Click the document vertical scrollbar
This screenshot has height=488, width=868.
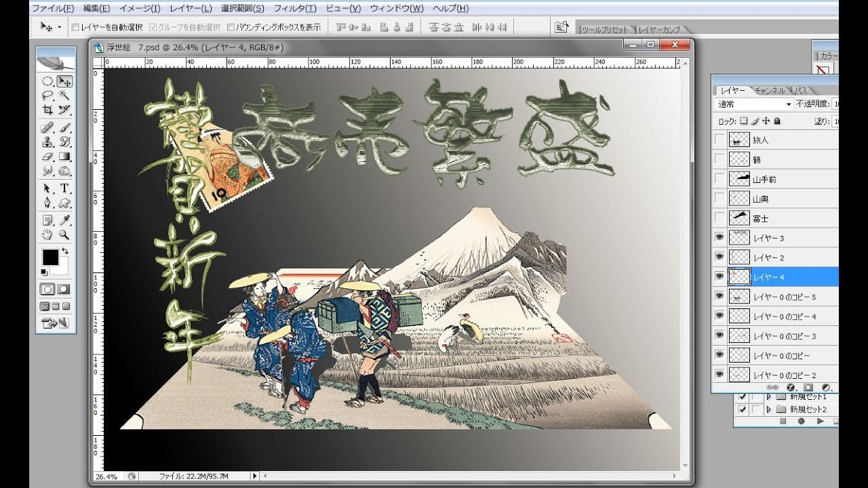pyautogui.click(x=686, y=264)
